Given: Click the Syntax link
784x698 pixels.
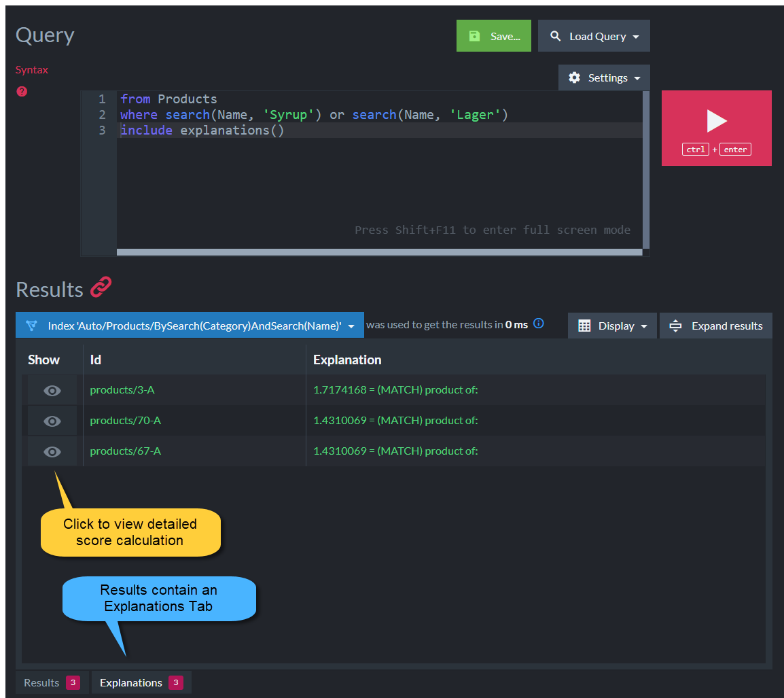Looking at the screenshot, I should (31, 69).
